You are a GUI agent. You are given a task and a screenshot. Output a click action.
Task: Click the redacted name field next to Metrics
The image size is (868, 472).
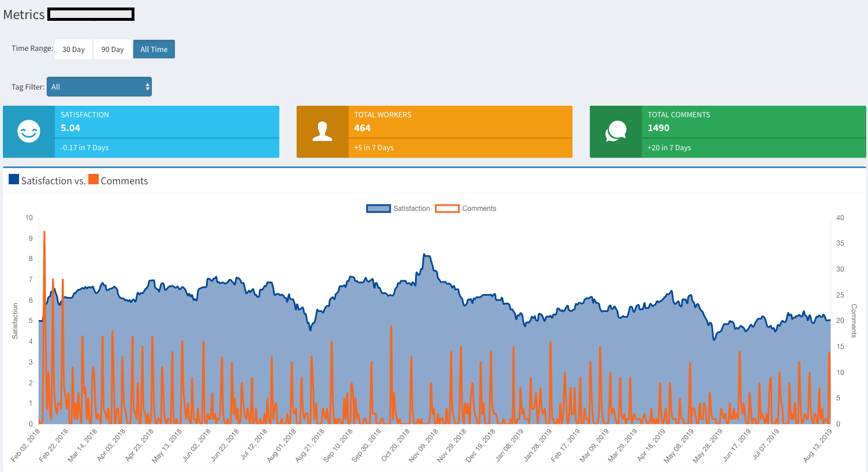(91, 14)
